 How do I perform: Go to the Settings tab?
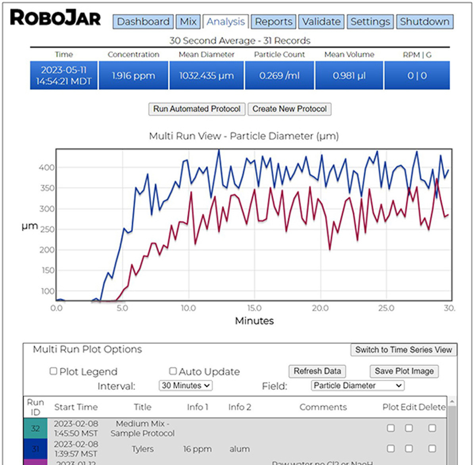coord(370,22)
